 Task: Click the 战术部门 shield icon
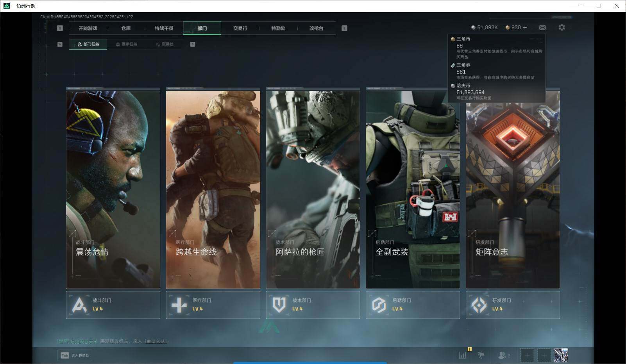pos(279,305)
